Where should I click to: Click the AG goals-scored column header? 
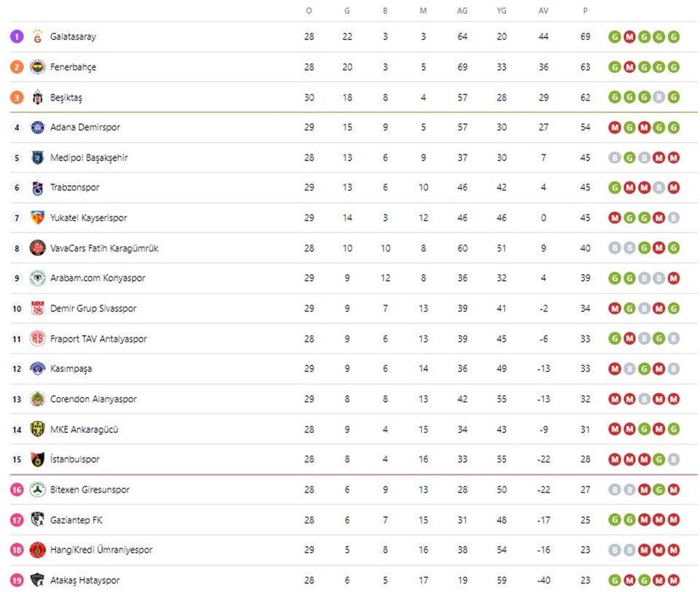tap(462, 11)
